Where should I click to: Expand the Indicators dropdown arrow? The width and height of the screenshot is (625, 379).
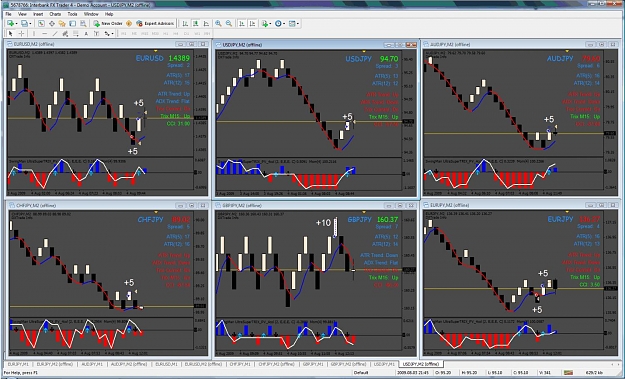pyautogui.click(x=270, y=24)
